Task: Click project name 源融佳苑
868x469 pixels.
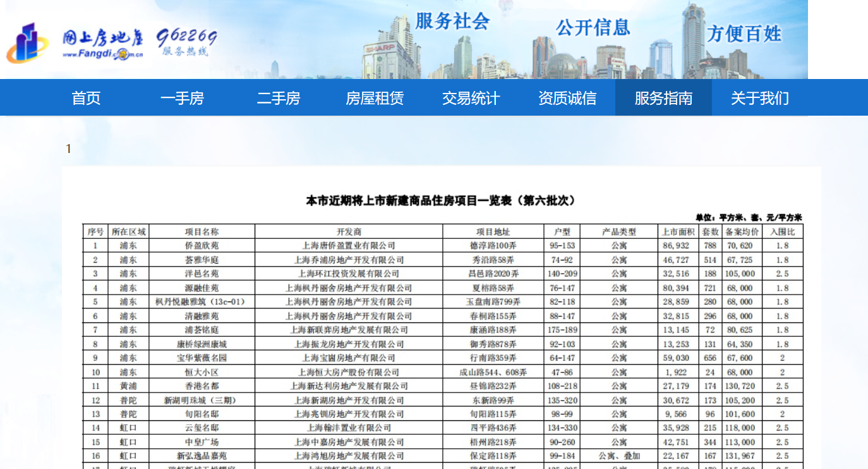Action: point(202,288)
